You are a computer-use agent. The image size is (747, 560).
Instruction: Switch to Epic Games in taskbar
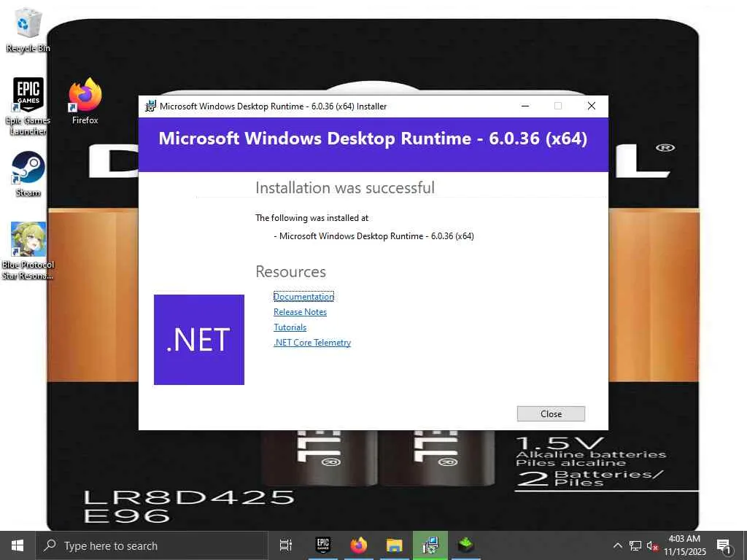click(x=323, y=545)
